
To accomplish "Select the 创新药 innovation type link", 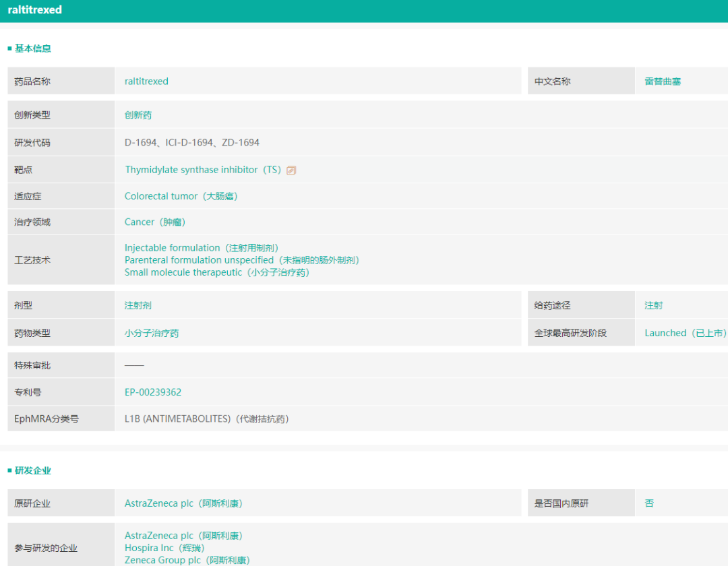I will tap(138, 115).
